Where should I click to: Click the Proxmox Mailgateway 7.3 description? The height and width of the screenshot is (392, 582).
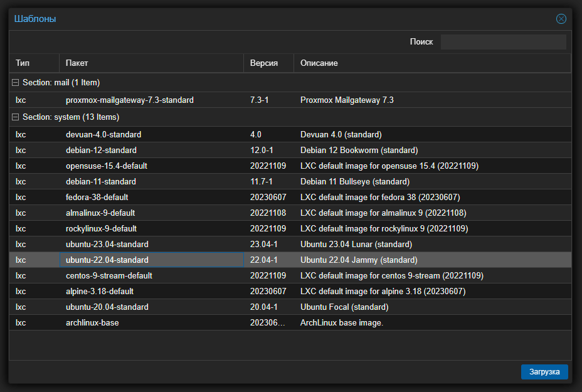point(347,100)
